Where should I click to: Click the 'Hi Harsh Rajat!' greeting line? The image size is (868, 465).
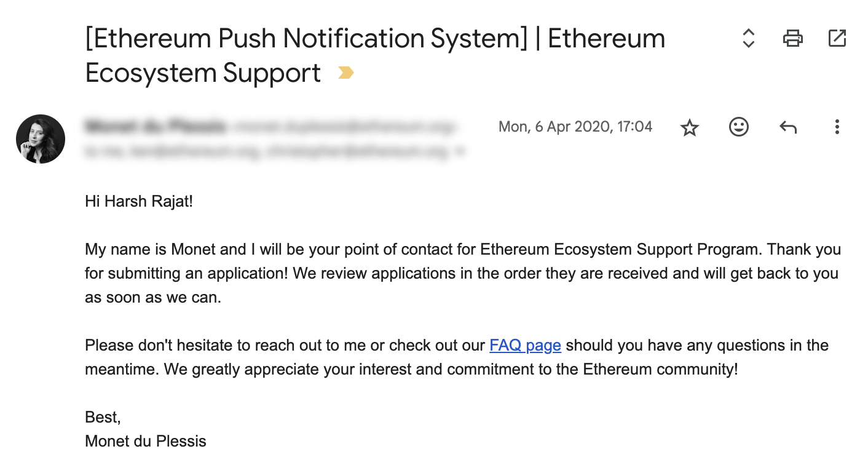(139, 201)
